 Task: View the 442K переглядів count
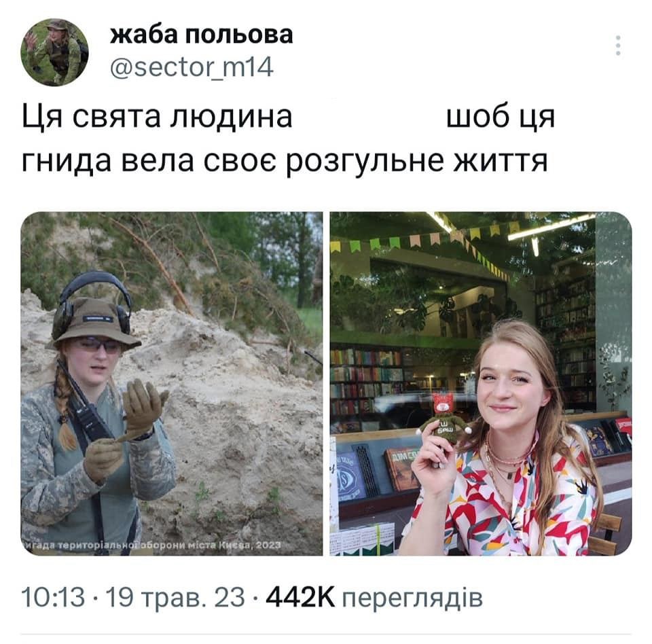374,597
